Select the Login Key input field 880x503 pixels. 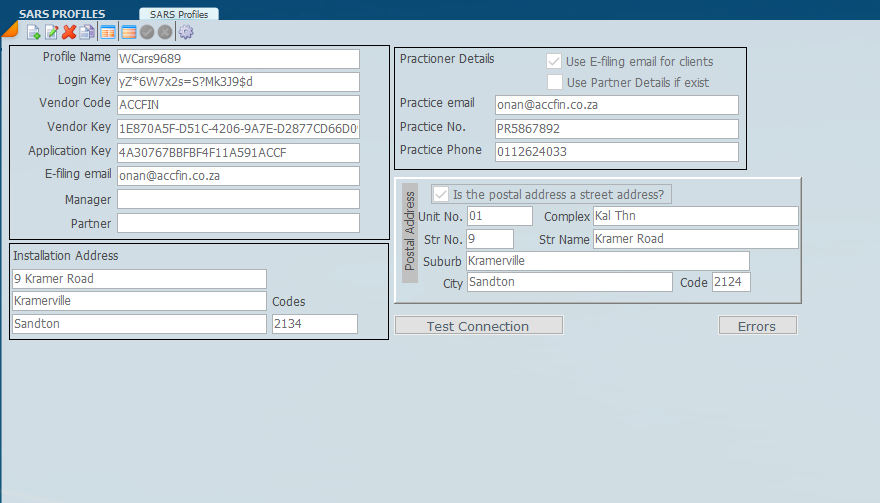[237, 82]
